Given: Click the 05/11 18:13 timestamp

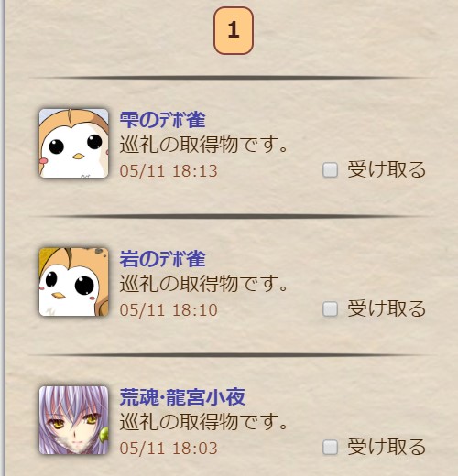Looking at the screenshot, I should click(169, 171).
